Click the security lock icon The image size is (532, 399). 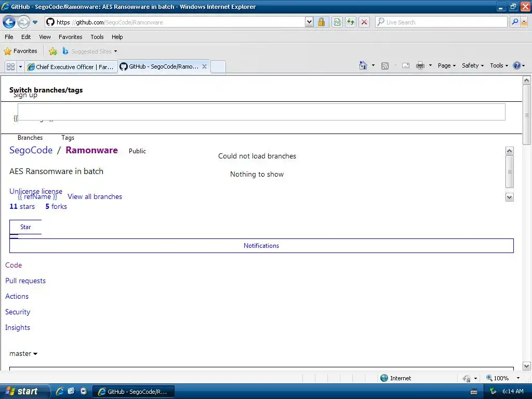(x=321, y=22)
